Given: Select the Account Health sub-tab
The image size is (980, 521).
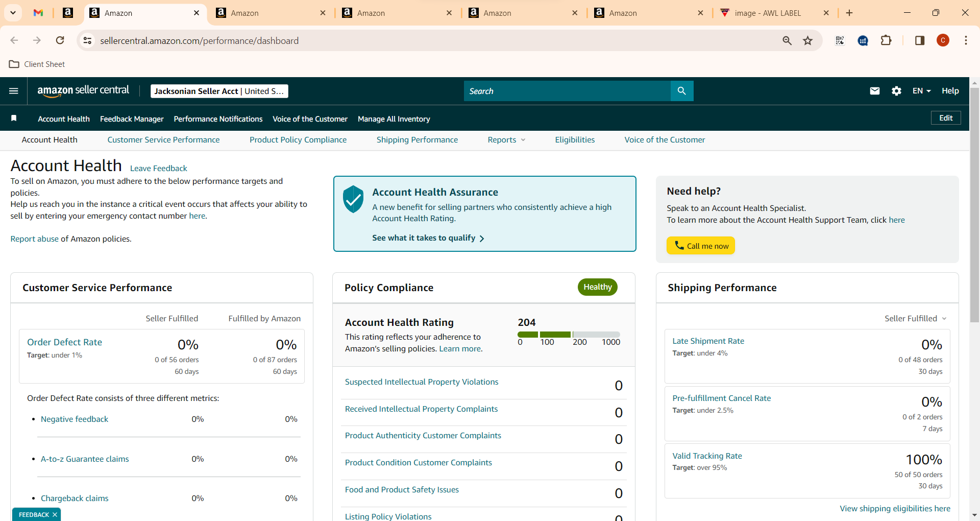Looking at the screenshot, I should [x=50, y=140].
